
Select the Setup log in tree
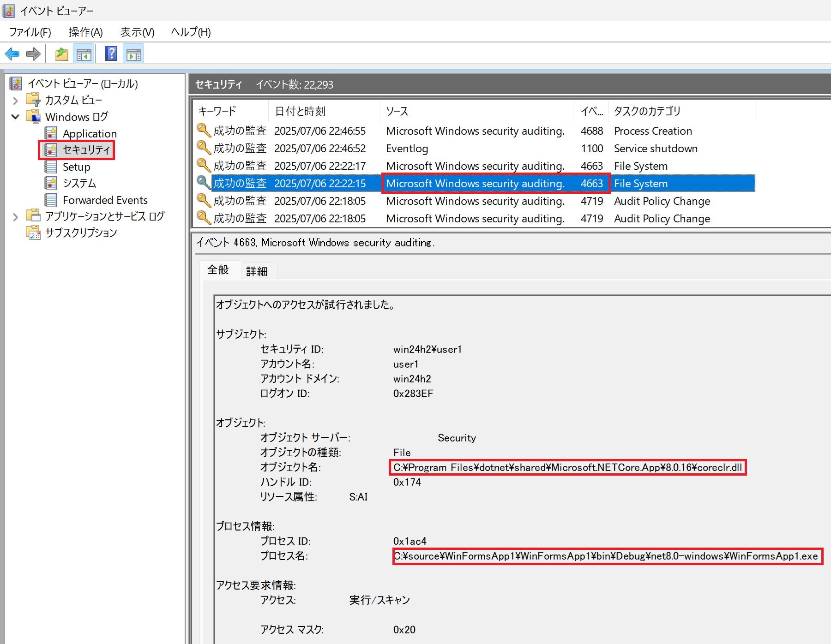(x=76, y=167)
